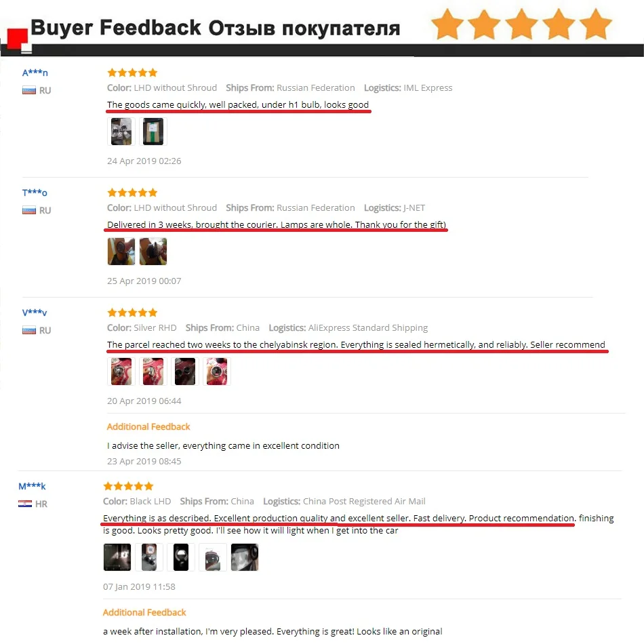The width and height of the screenshot is (644, 644).
Task: Open reviewer profile V***v
Action: [x=35, y=313]
